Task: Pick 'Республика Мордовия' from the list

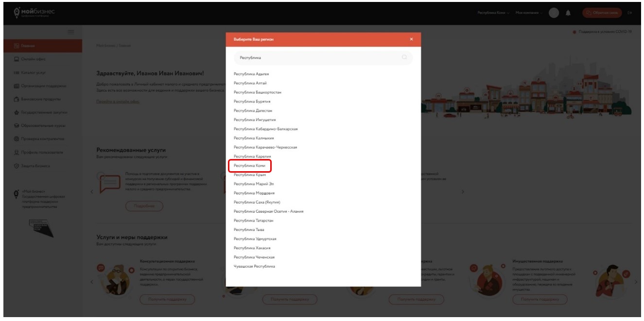Action: click(x=254, y=193)
